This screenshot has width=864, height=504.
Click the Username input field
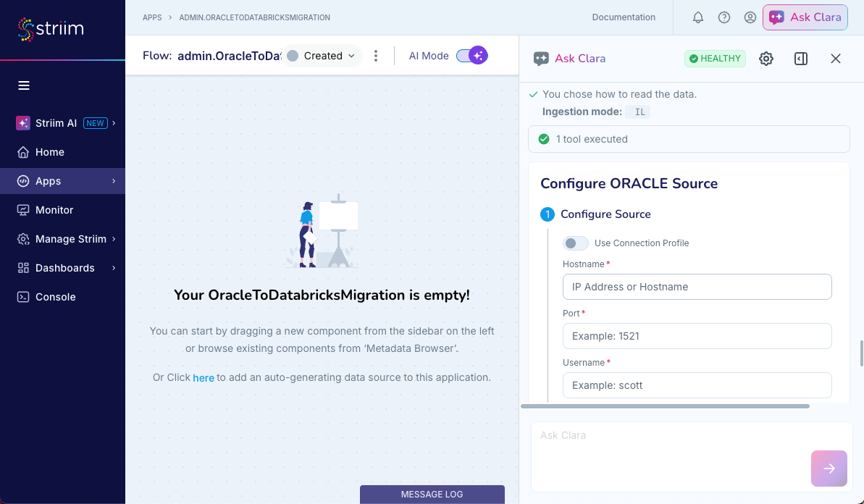click(x=697, y=385)
